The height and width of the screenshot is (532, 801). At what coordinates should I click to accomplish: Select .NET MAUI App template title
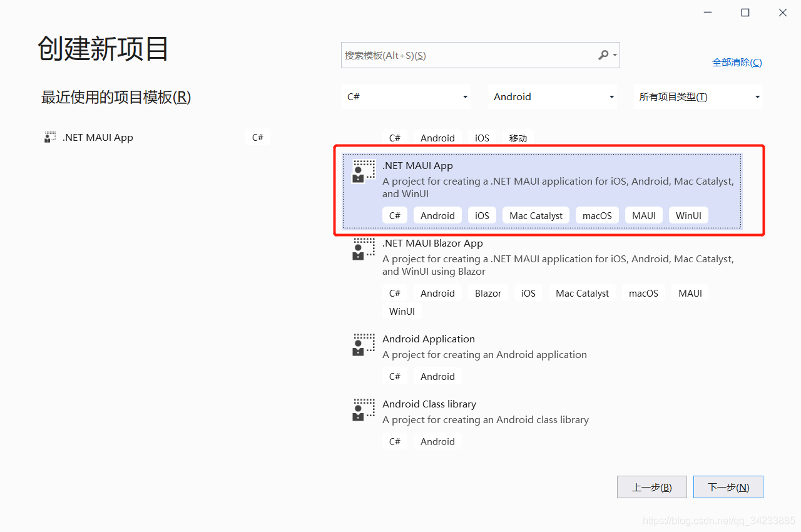point(417,165)
